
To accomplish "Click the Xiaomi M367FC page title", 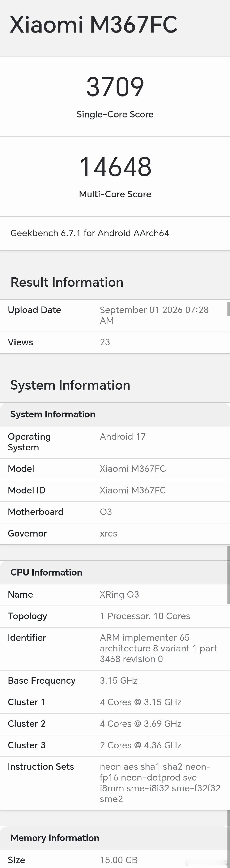I will 93,25.
